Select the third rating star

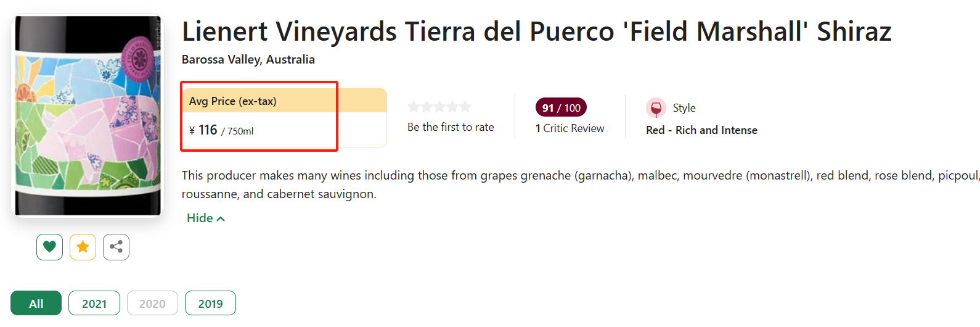439,107
